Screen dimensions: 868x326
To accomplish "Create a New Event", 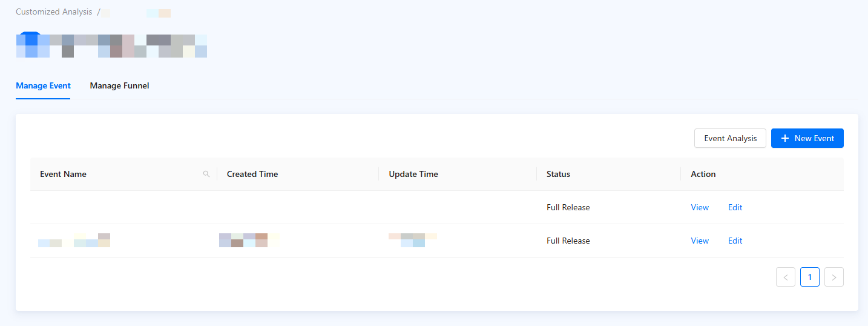I will point(807,138).
